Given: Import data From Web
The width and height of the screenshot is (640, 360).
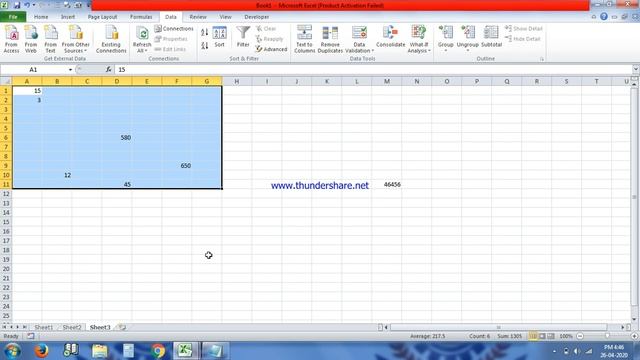Looking at the screenshot, I should (x=31, y=39).
